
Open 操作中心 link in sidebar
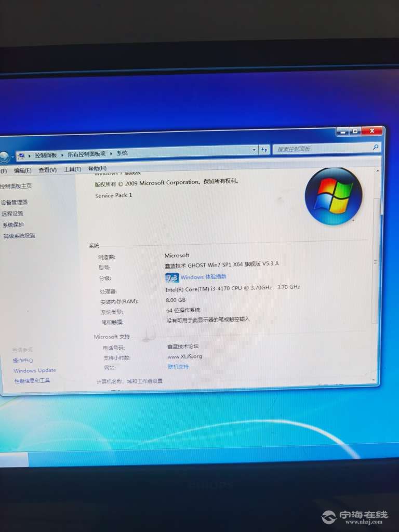pos(23,361)
